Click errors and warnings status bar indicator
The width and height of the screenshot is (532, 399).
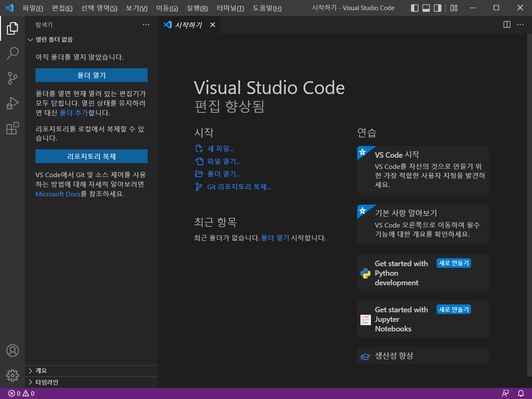[21, 393]
